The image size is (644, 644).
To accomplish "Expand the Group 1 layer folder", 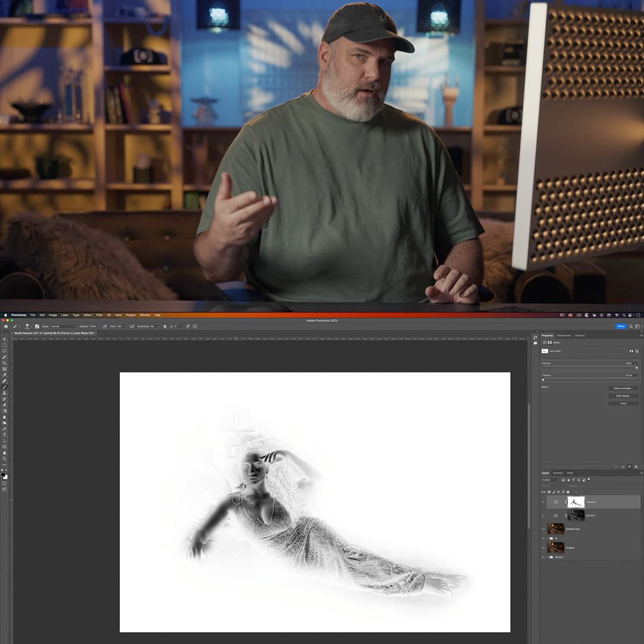I will [x=547, y=557].
